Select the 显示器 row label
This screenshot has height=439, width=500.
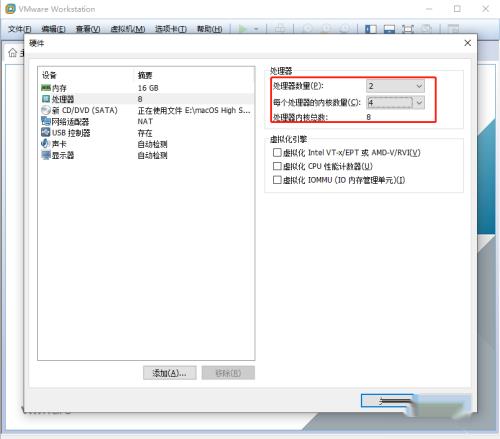63,155
